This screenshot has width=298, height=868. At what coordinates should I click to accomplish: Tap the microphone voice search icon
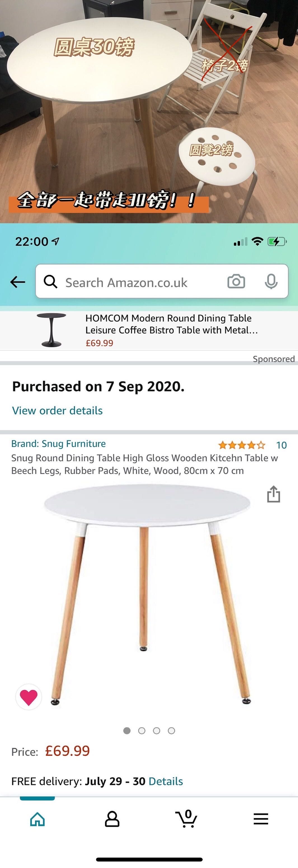[271, 281]
